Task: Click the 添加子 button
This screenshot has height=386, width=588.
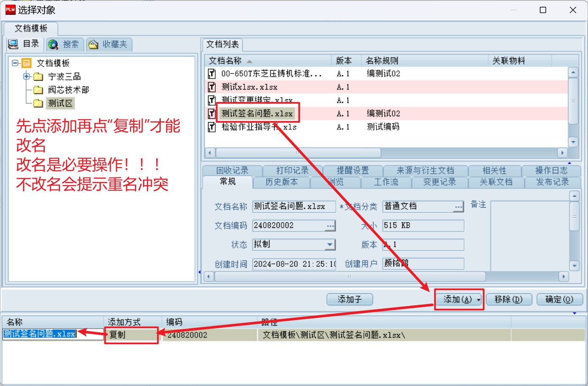Action: point(350,299)
